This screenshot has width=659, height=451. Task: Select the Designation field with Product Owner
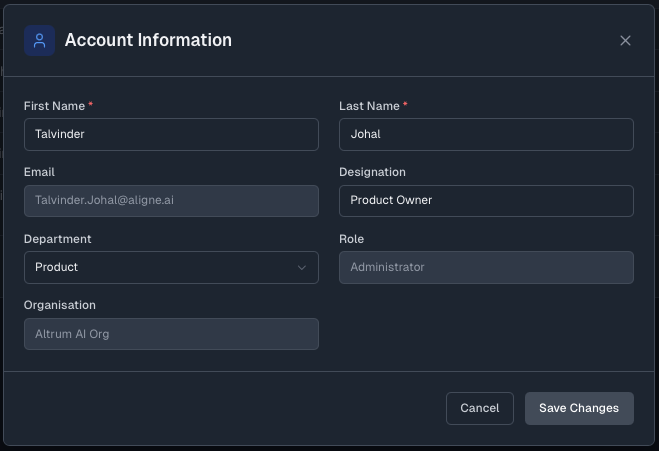pos(486,201)
